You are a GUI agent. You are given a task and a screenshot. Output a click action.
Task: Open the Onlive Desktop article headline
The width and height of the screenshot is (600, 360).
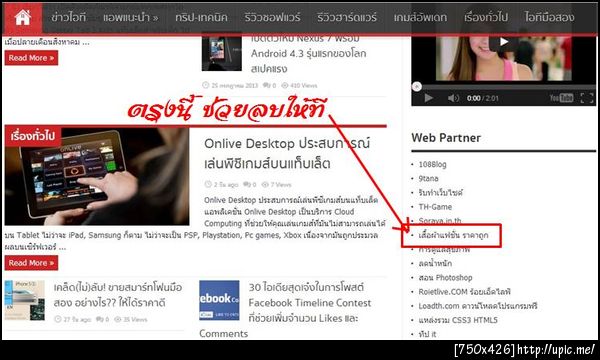click(287, 154)
